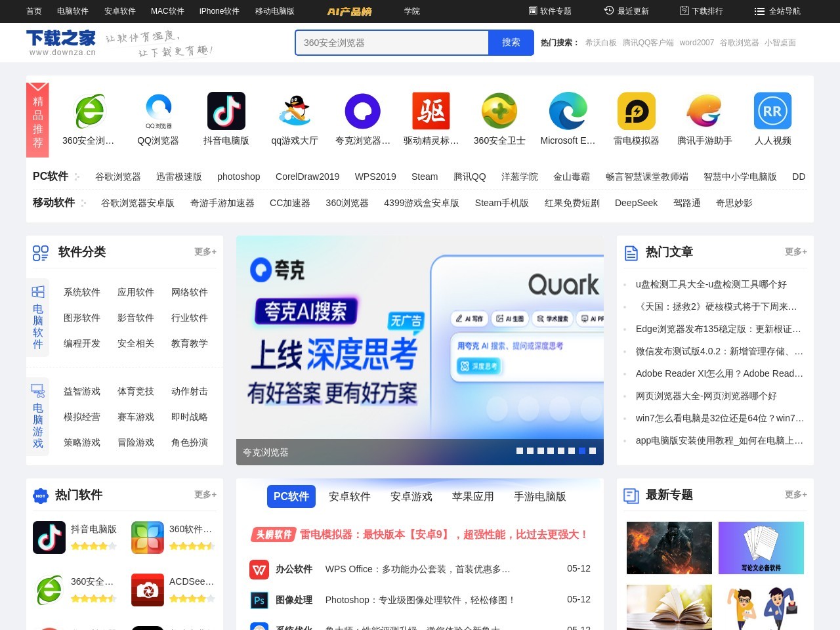Open the Microsoft Edge icon

(568, 111)
